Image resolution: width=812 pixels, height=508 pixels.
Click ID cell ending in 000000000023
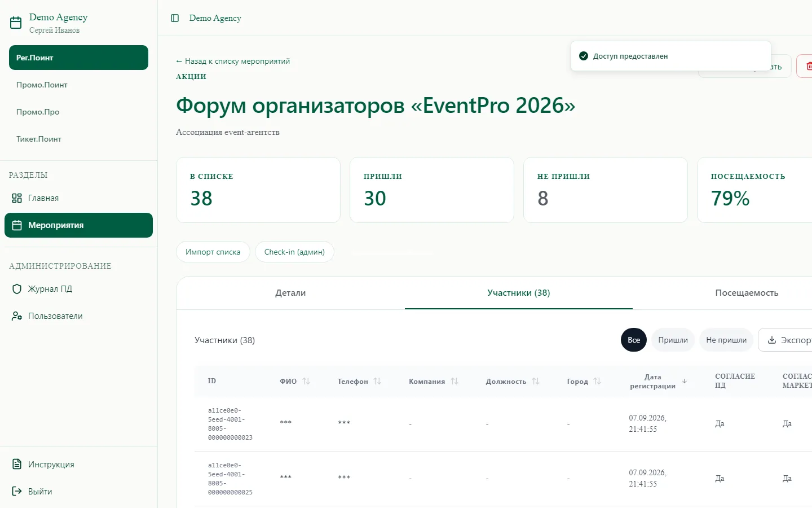pos(230,424)
